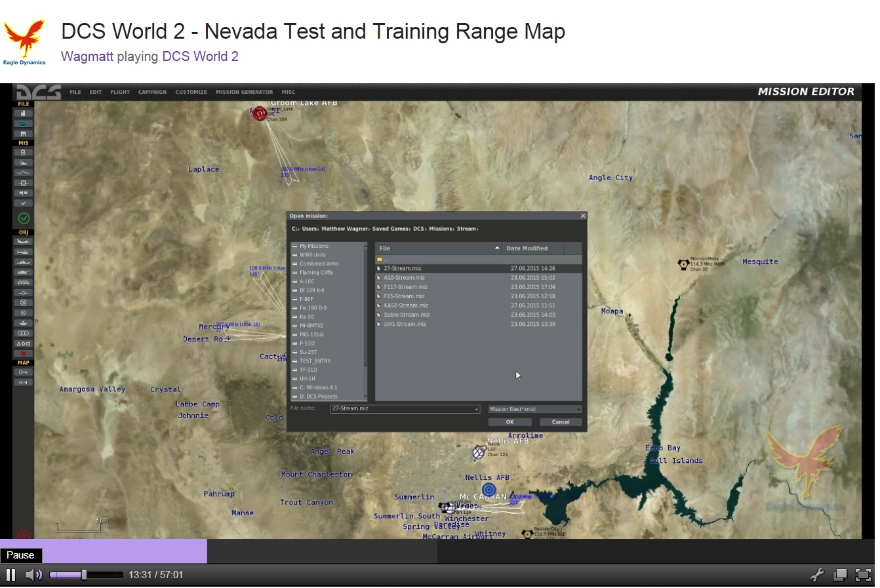
Task: Click the red X delete tool
Action: click(23, 353)
